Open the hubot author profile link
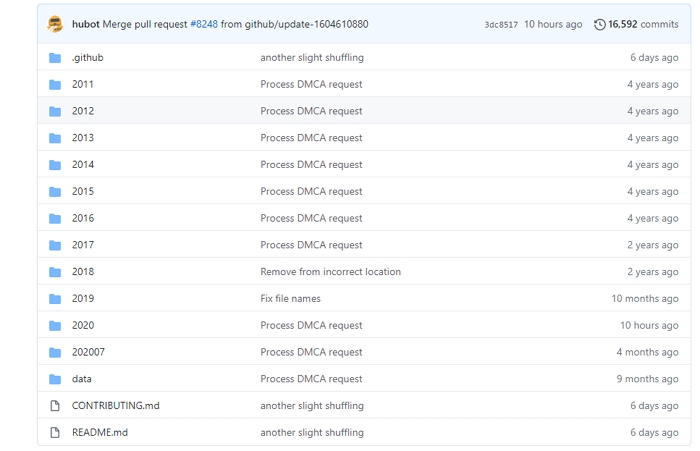The height and width of the screenshot is (451, 700). click(x=85, y=24)
